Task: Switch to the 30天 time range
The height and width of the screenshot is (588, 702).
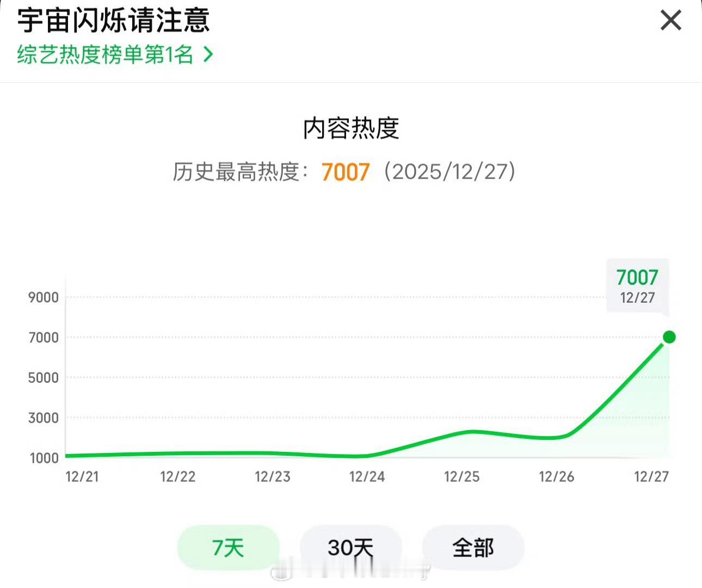Action: [x=352, y=548]
